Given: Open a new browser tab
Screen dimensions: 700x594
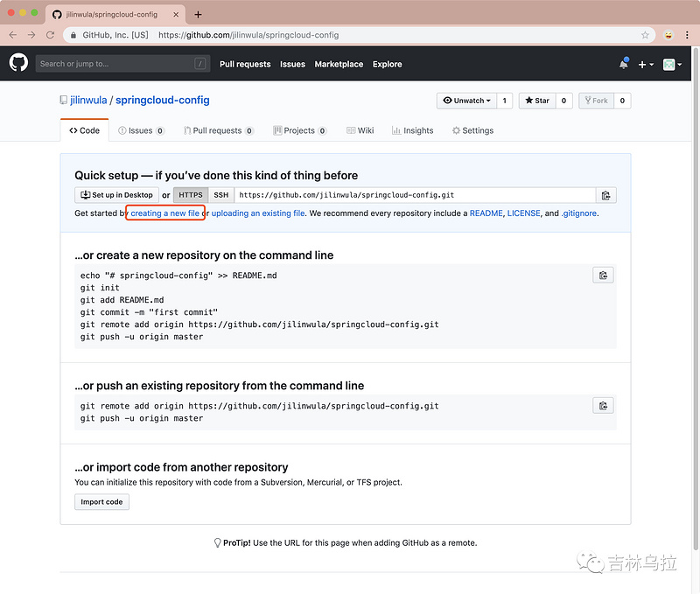Looking at the screenshot, I should (x=198, y=15).
